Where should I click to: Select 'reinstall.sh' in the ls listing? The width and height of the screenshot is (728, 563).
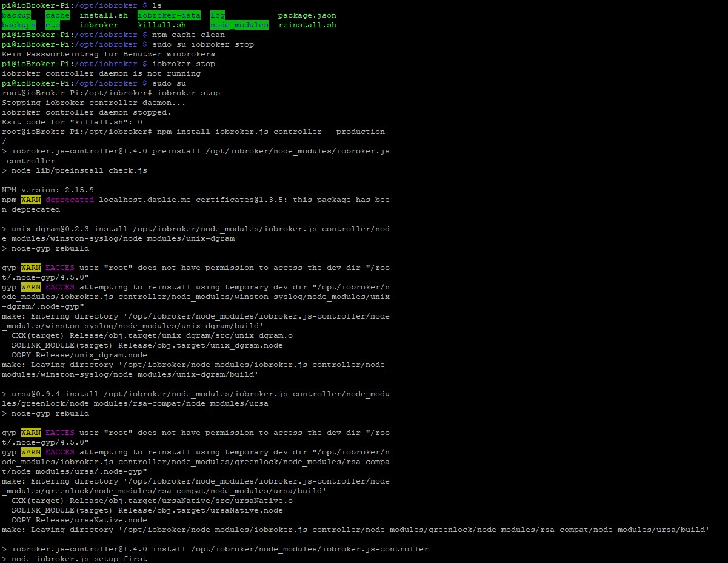[x=307, y=25]
